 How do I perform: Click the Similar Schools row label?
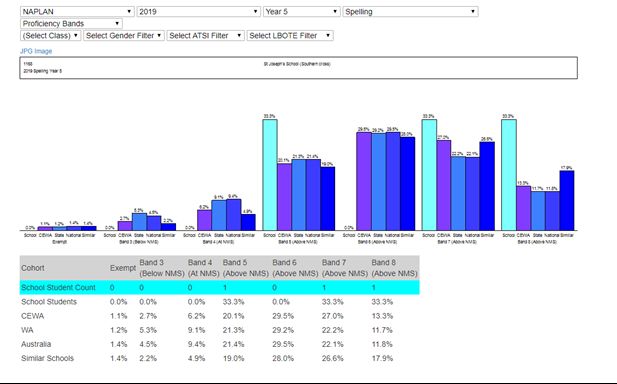click(47, 358)
